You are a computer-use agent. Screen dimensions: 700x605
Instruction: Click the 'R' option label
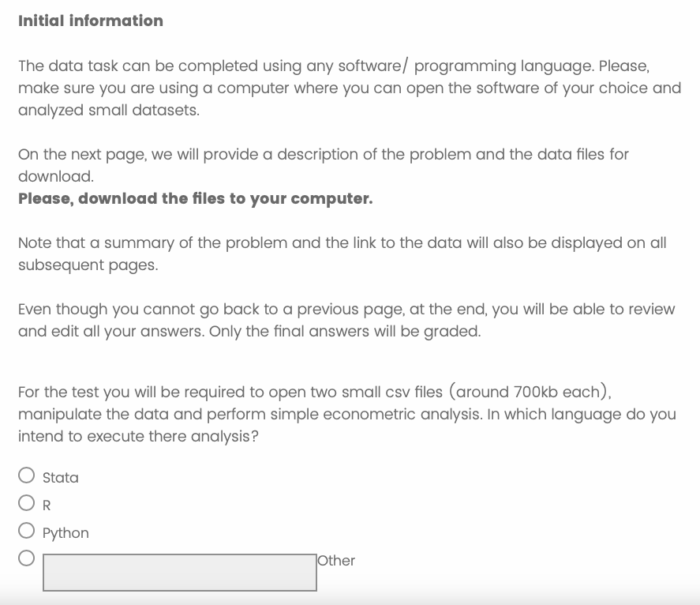click(47, 505)
